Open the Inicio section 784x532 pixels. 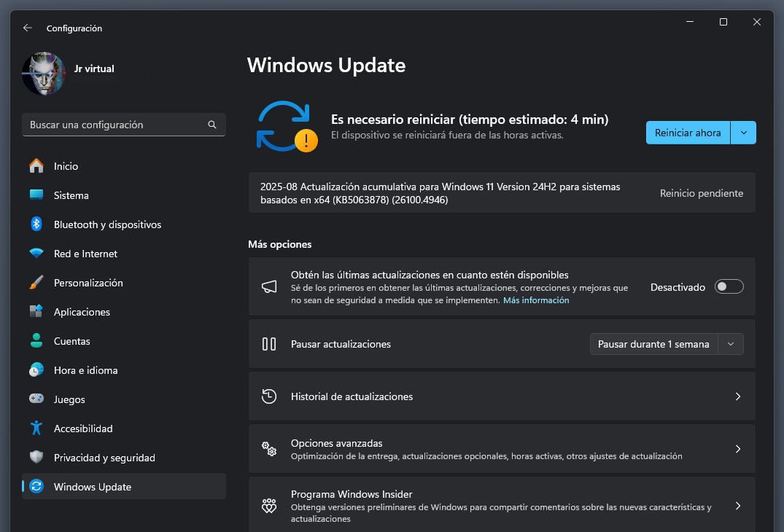pos(66,166)
